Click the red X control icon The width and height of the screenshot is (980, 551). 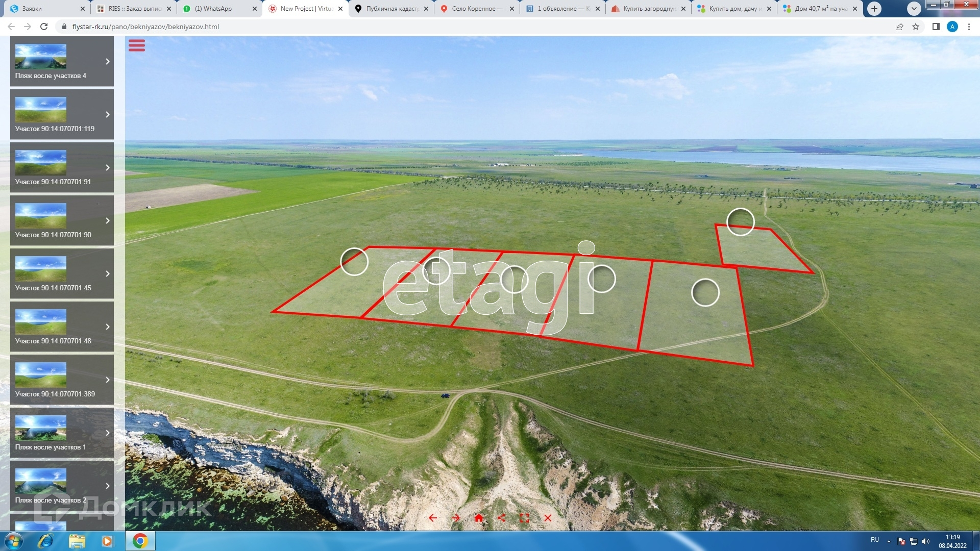point(548,518)
